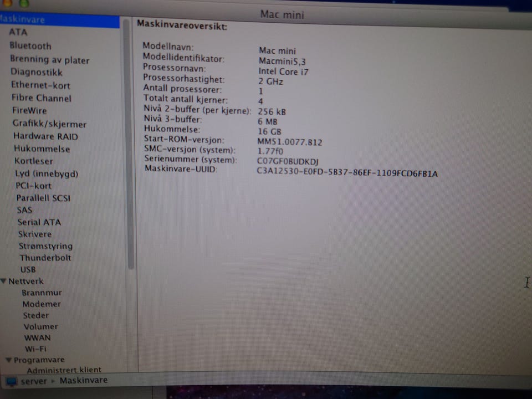
Task: Select Serial ATA entry
Action: 39,222
